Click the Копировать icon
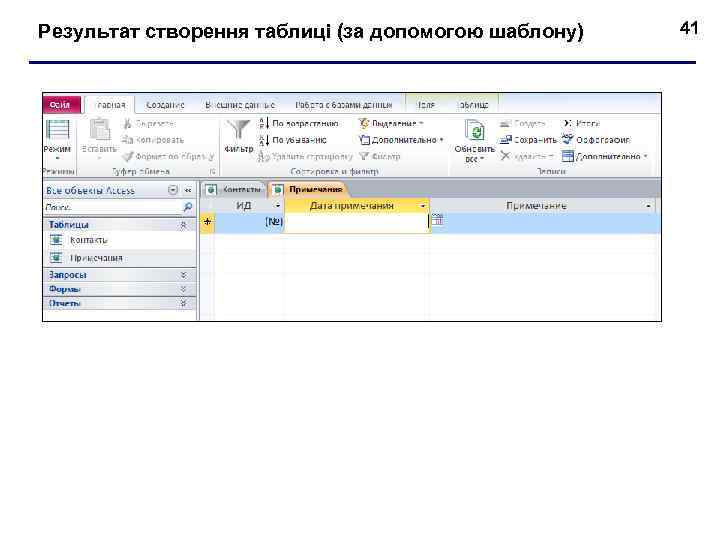720x540 pixels. [x=128, y=140]
